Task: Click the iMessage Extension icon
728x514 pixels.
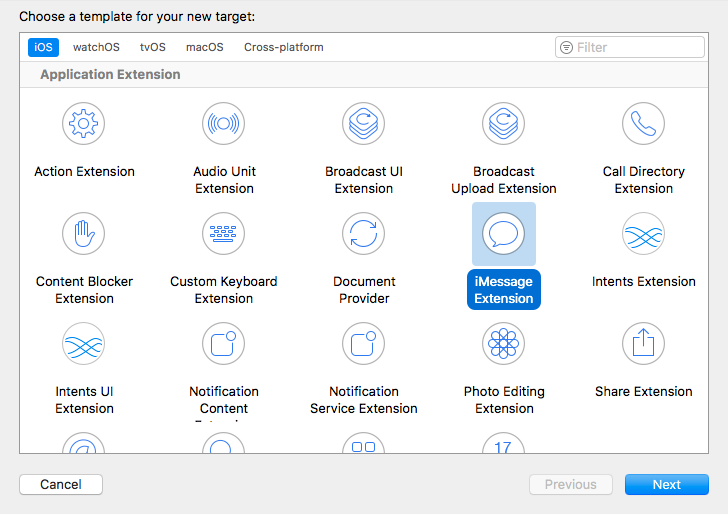Action: tap(504, 235)
